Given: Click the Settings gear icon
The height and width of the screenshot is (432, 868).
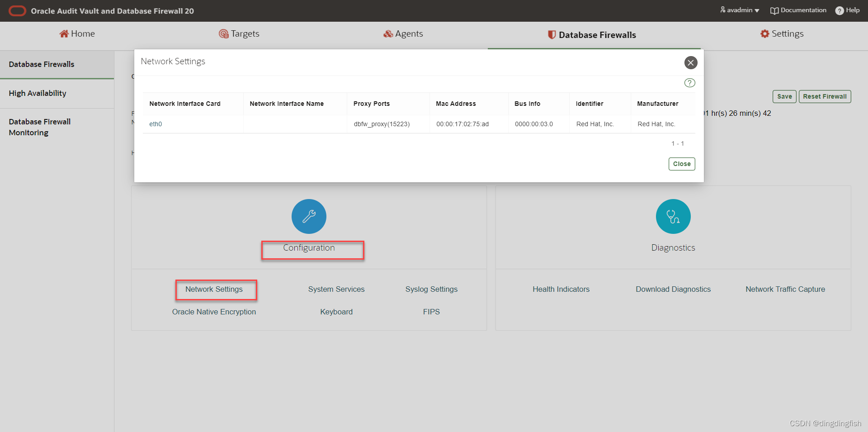Looking at the screenshot, I should [x=764, y=33].
